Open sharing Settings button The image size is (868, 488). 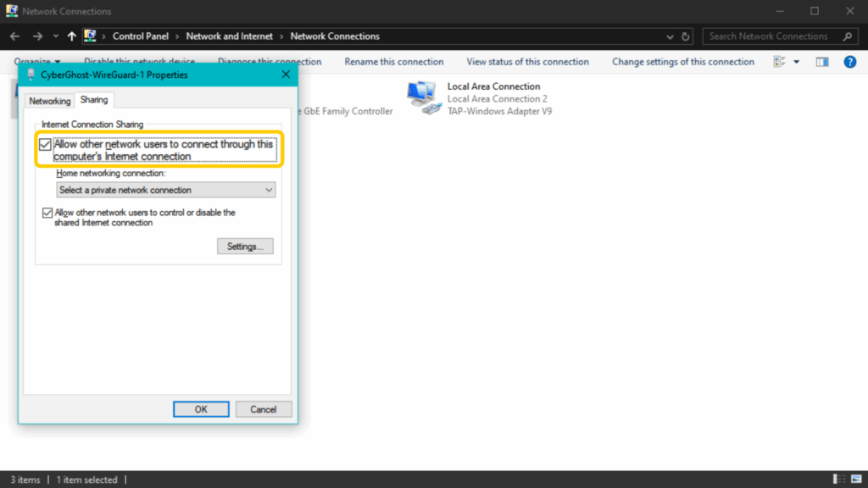(245, 247)
